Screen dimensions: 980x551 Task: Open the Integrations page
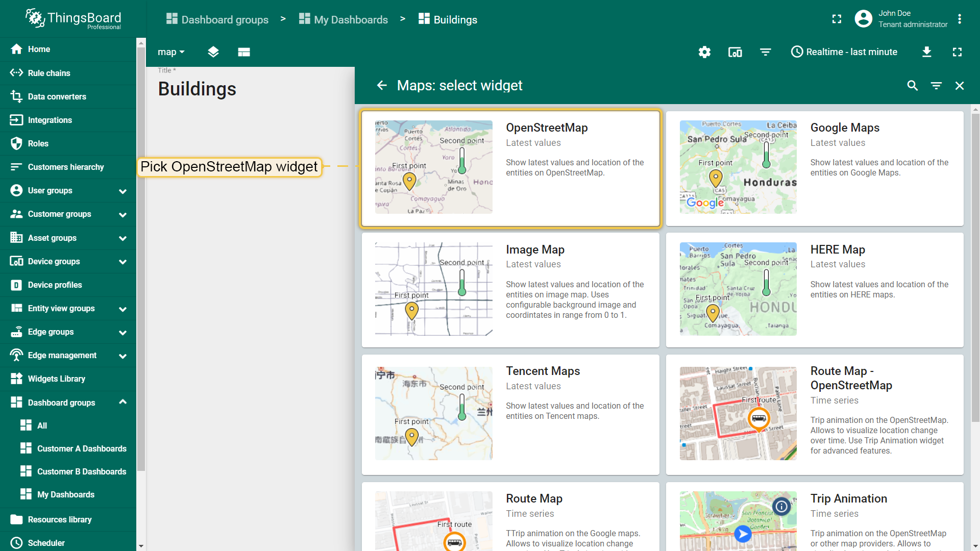[68, 120]
